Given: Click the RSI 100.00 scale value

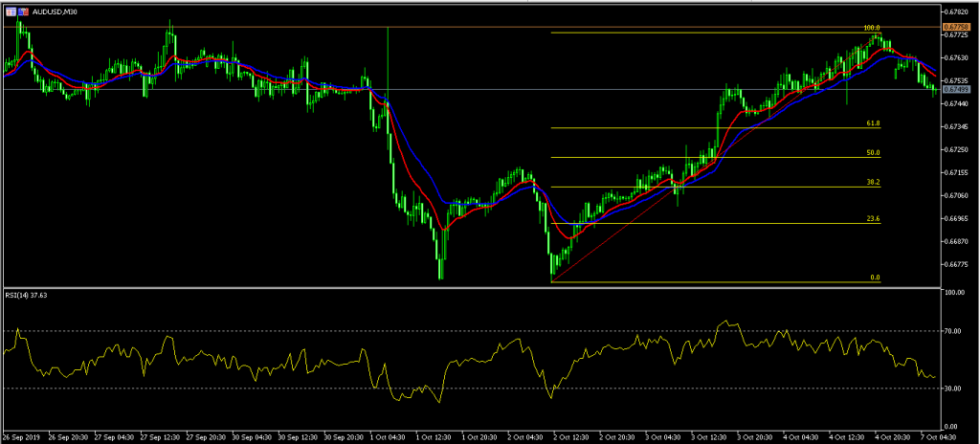Looking at the screenshot, I should pyautogui.click(x=953, y=294).
